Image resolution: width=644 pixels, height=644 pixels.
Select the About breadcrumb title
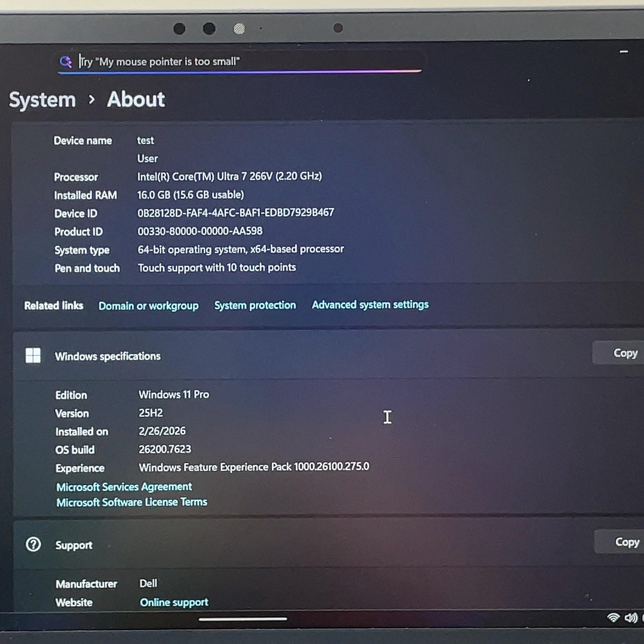click(x=136, y=100)
